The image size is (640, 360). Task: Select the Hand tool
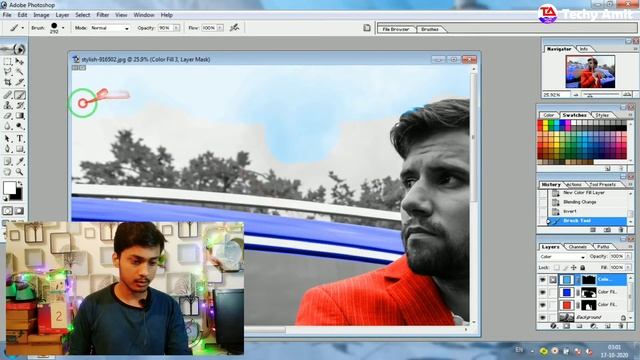pyautogui.click(x=8, y=172)
